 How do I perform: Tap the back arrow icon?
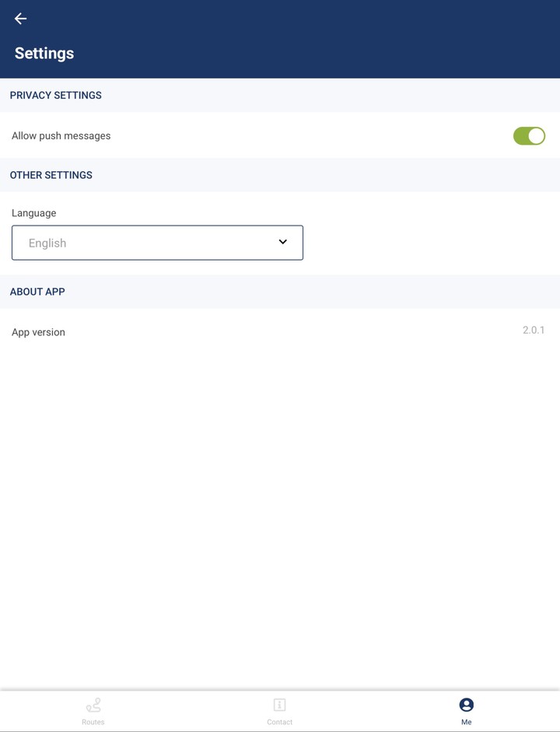click(x=21, y=19)
